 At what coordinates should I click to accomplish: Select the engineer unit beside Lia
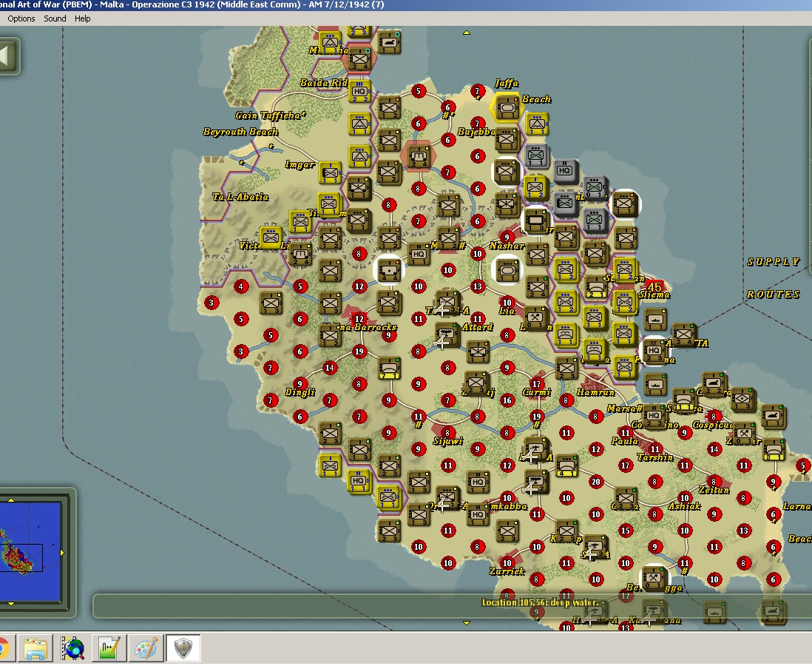[x=536, y=317]
